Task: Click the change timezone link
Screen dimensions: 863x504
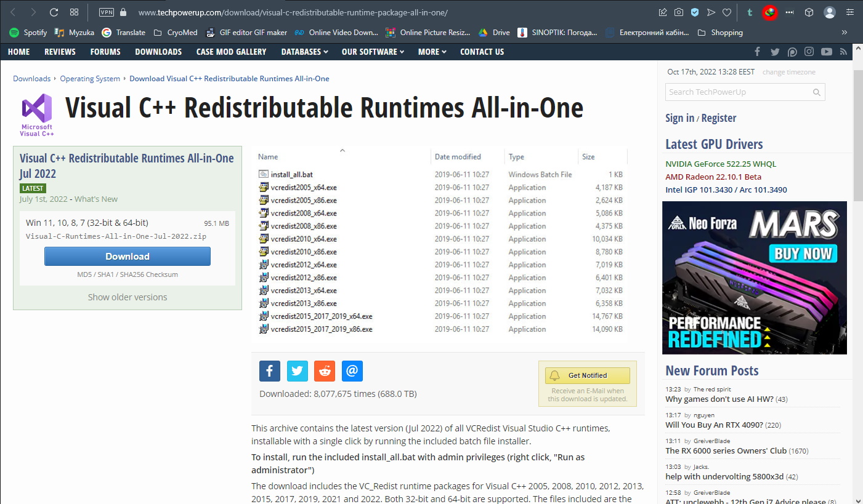Action: pyautogui.click(x=789, y=72)
